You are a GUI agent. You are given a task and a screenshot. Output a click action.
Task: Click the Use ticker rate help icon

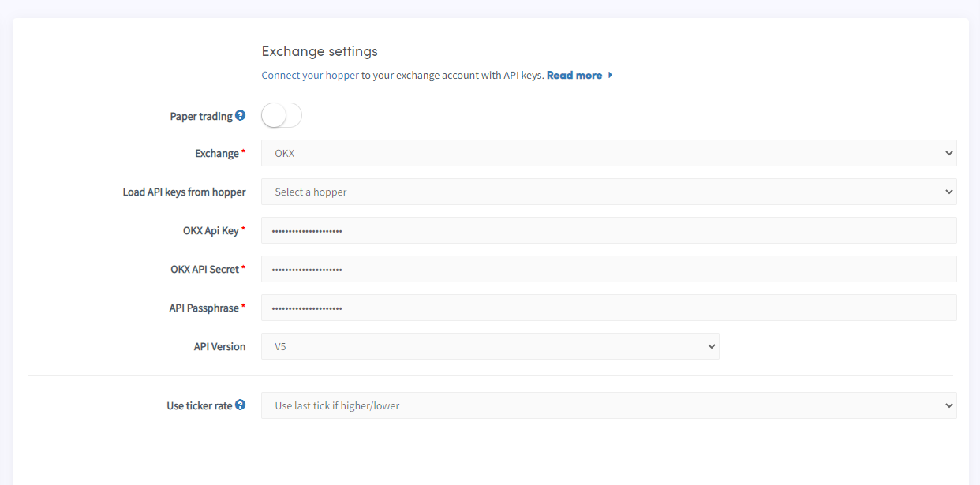(241, 405)
